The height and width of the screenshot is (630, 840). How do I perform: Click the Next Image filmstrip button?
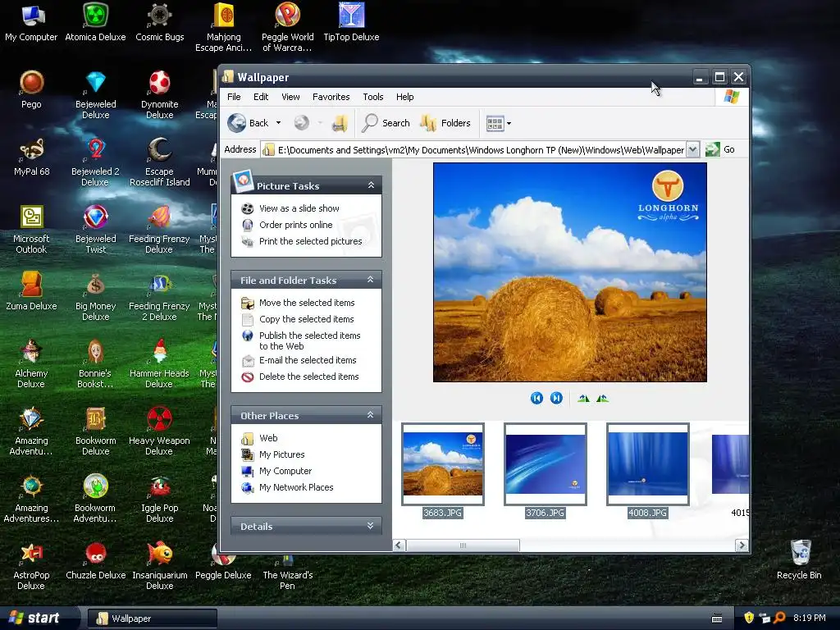coord(556,398)
